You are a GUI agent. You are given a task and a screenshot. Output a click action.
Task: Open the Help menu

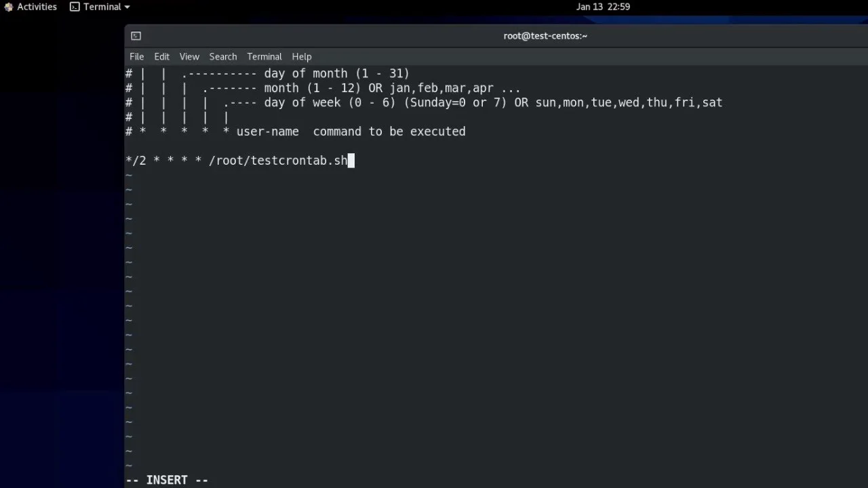point(302,57)
